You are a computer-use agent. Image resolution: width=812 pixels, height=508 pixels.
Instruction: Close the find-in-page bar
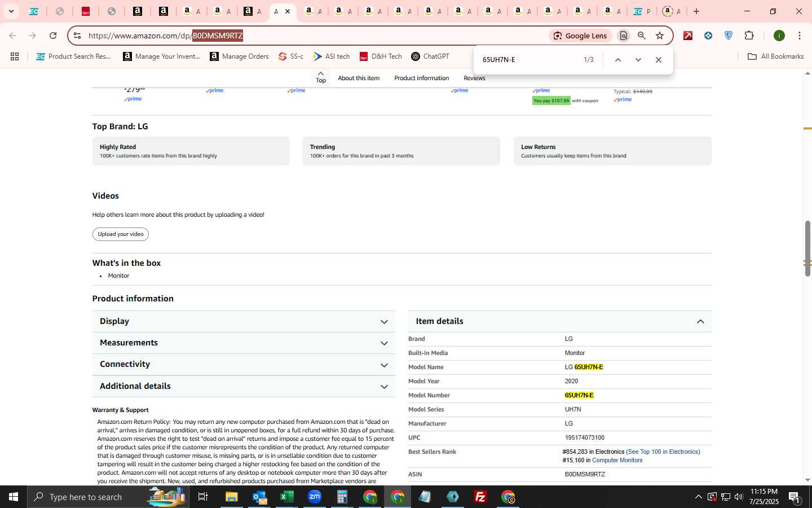tap(659, 60)
